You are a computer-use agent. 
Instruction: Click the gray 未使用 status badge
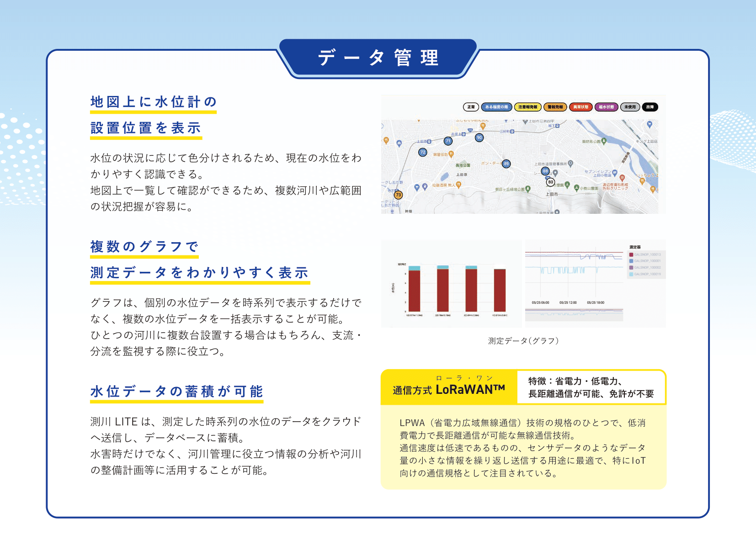tap(630, 107)
